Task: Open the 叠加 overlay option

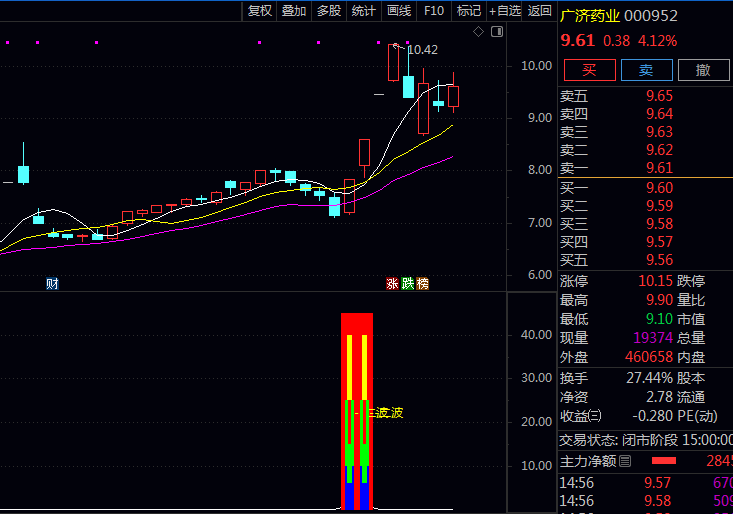Action: click(294, 11)
